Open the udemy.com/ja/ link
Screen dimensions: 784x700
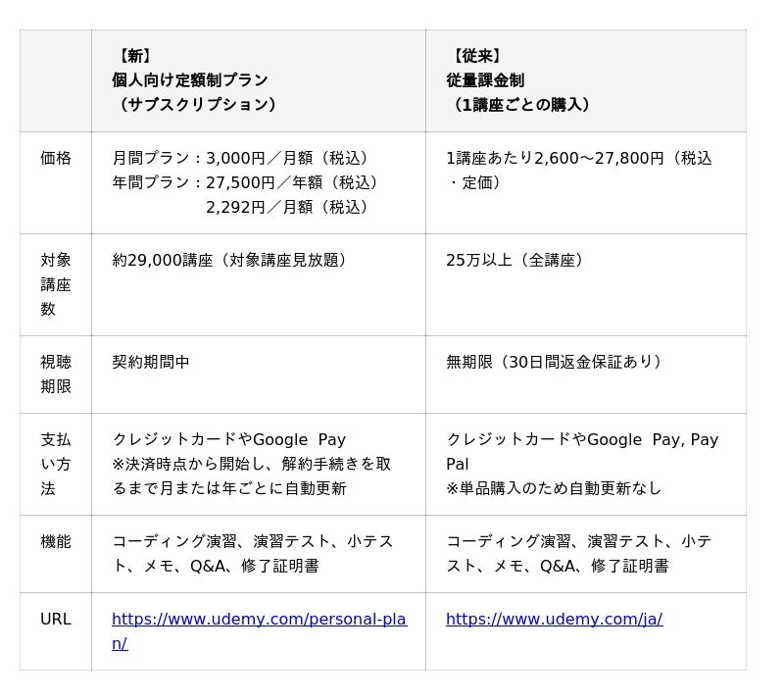554,620
